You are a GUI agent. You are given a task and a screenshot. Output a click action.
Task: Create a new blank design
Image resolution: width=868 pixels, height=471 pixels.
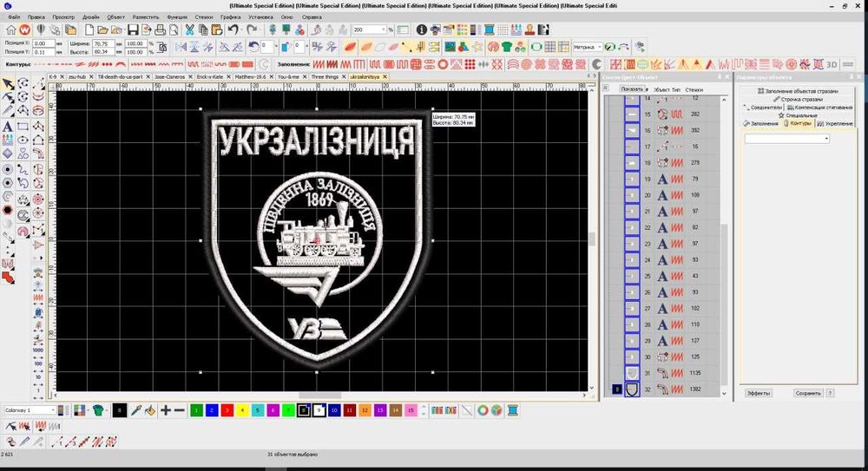(x=89, y=29)
